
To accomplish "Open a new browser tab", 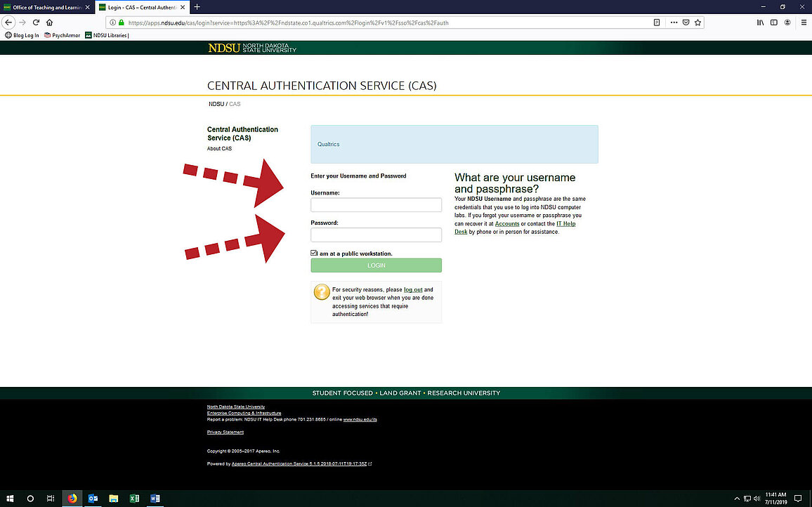I will pos(197,7).
